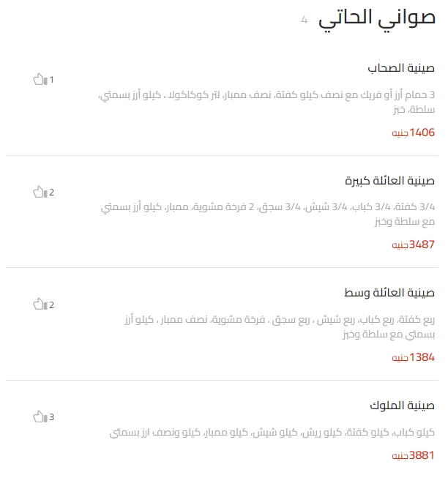
Task: Open description starting with 3/4 كفتة
Action: click(x=268, y=214)
